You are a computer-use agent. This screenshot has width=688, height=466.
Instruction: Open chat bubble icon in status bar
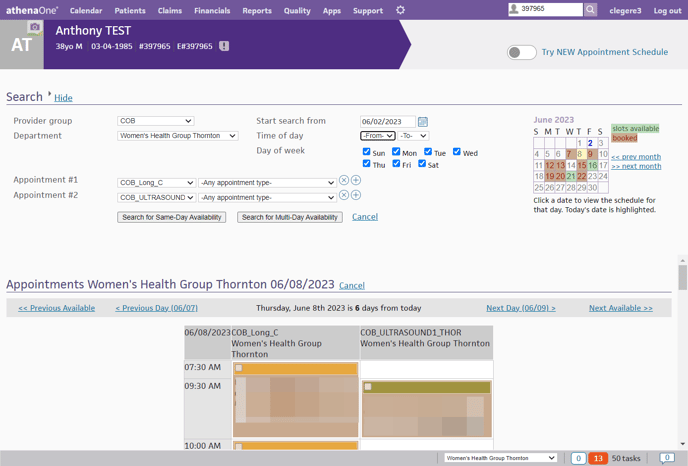pos(666,458)
